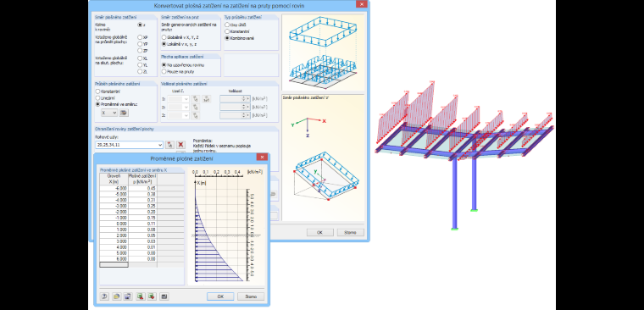The height and width of the screenshot is (310, 644).
Task: Select the YP global projected direction
Action: tap(140, 44)
